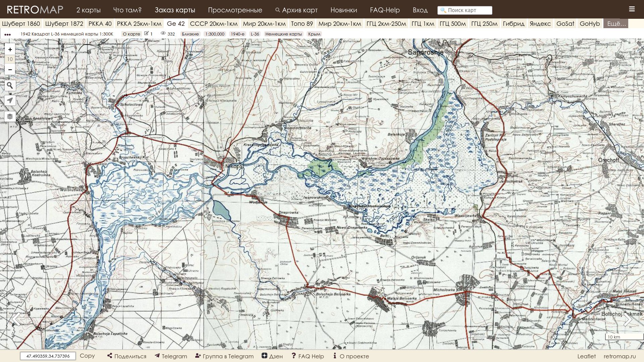Switch to Шуберт 1872 map layer
The width and height of the screenshot is (644, 362).
pyautogui.click(x=64, y=23)
